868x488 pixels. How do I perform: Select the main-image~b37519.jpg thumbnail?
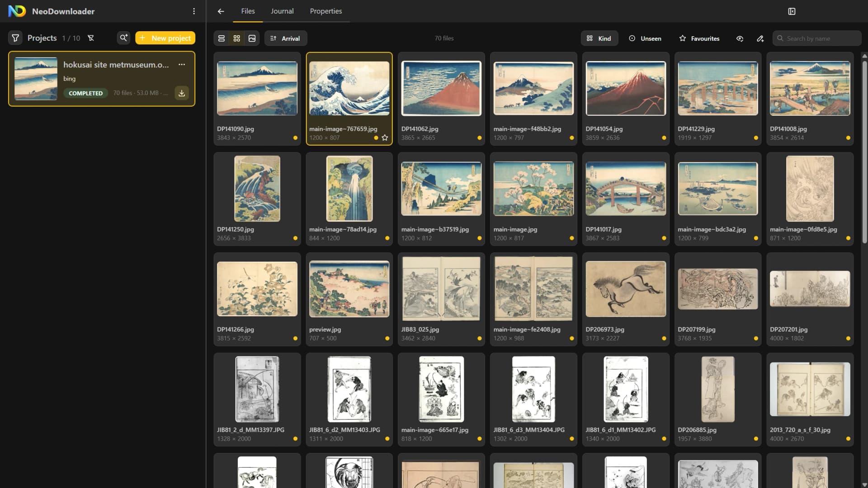[441, 189]
